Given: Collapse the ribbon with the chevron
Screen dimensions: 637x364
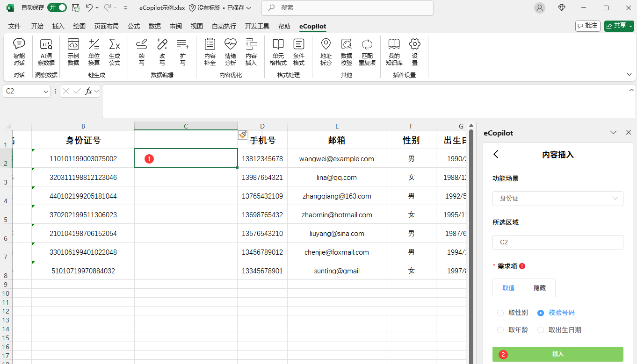Looking at the screenshot, I should tap(629, 75).
